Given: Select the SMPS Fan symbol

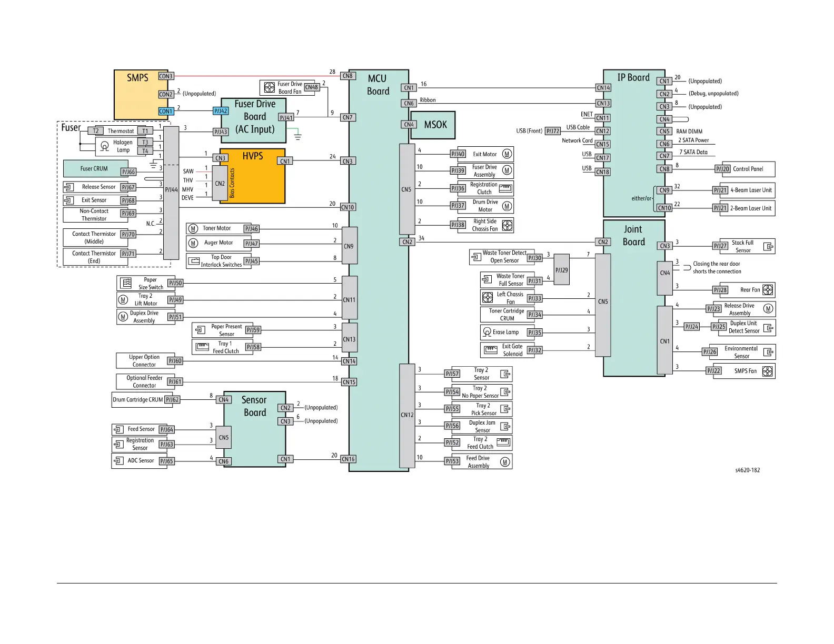Looking at the screenshot, I should click(768, 371).
